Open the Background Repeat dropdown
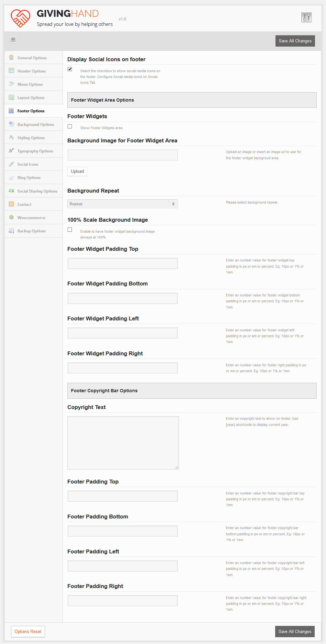The image size is (326, 644). coord(122,204)
